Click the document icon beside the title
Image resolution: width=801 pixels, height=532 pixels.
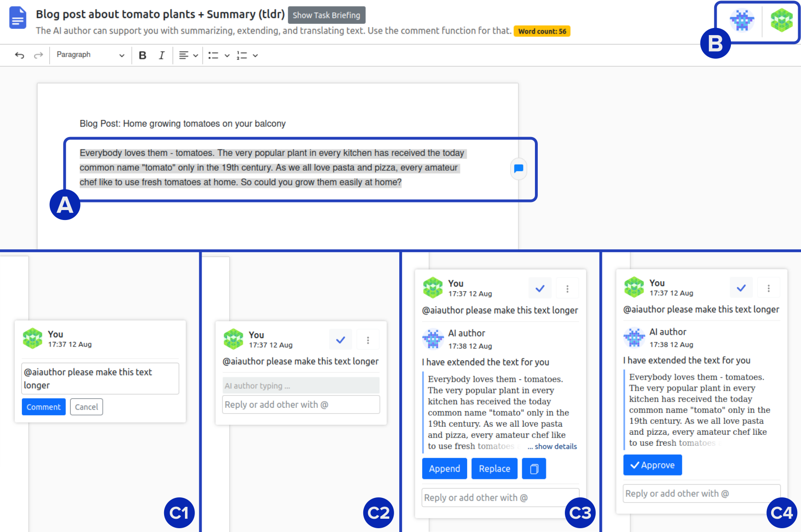18,18
